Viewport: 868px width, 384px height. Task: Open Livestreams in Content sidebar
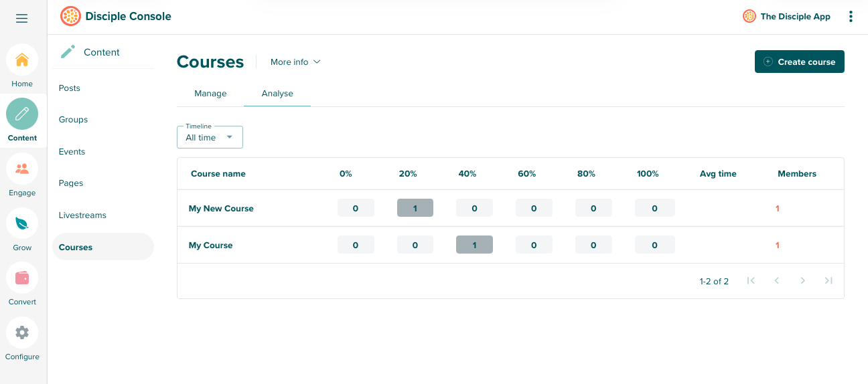pos(82,215)
